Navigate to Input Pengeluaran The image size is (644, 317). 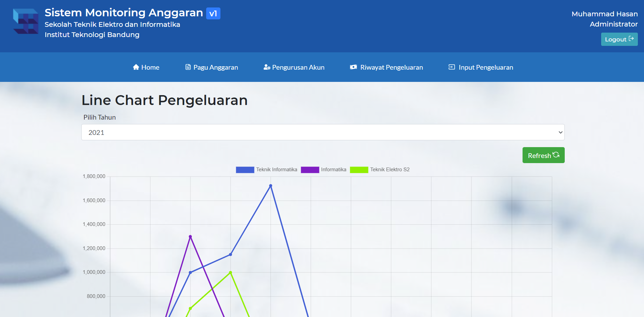[481, 67]
